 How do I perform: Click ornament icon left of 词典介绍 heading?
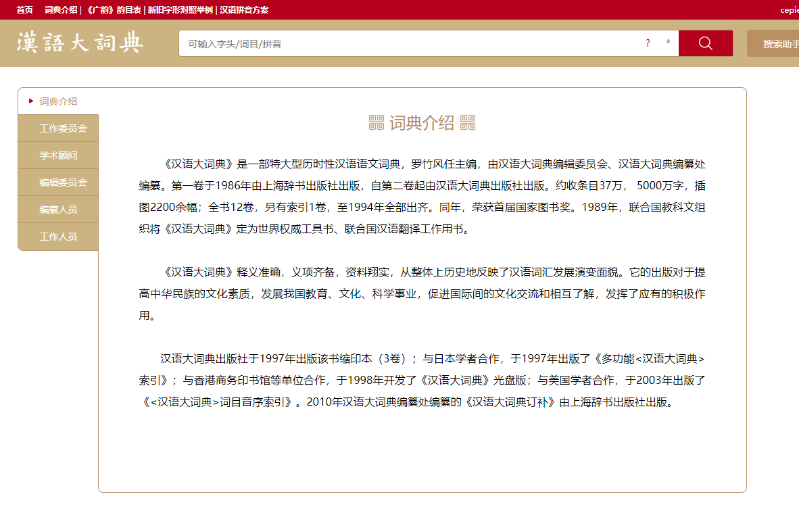coord(377,122)
